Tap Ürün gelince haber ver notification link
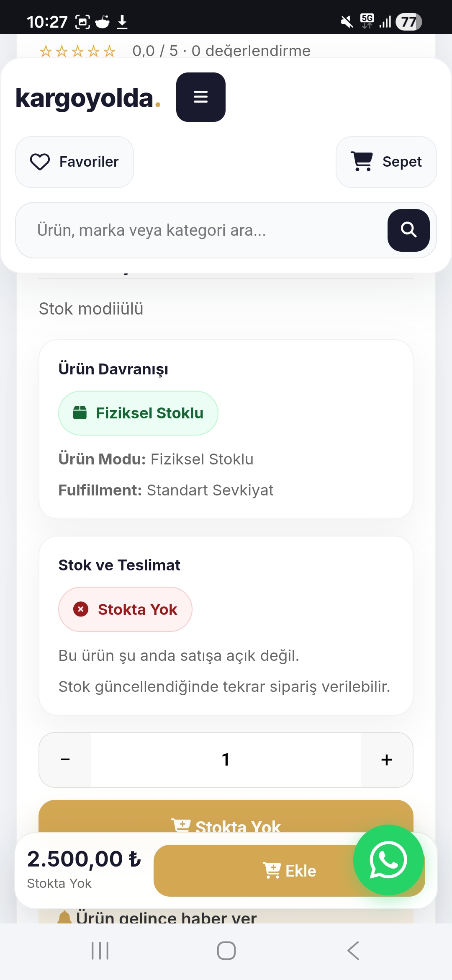 coord(159,917)
